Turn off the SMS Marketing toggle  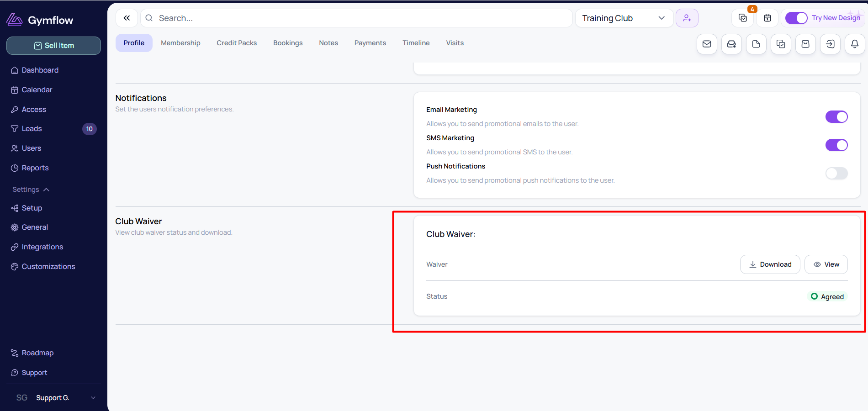(x=836, y=145)
